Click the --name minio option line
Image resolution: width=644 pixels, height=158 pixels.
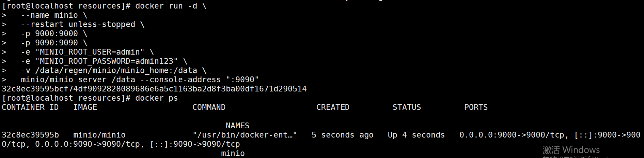coord(54,15)
